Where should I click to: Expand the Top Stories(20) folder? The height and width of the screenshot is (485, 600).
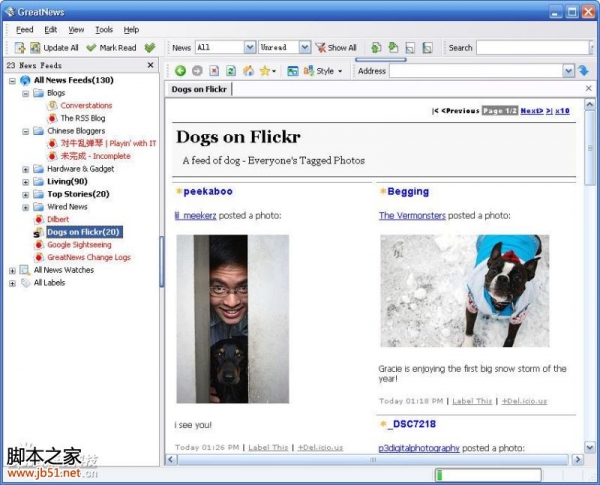pos(25,194)
